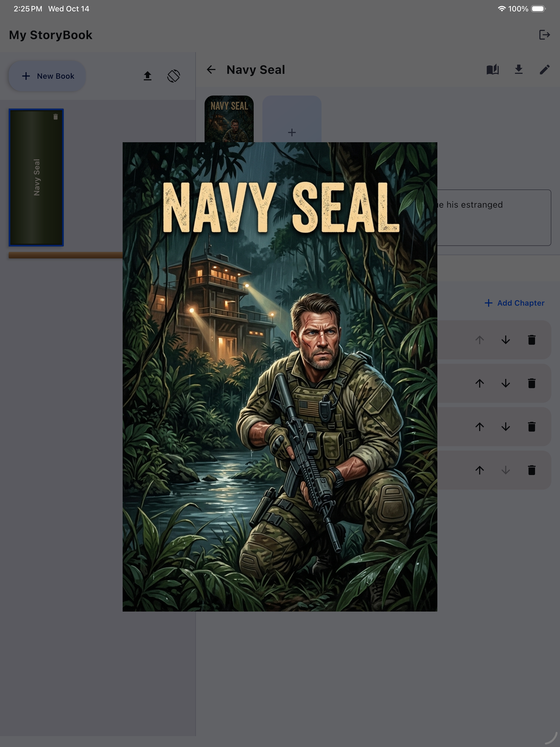Tap the enlarged Navy Seal cover image

click(280, 376)
